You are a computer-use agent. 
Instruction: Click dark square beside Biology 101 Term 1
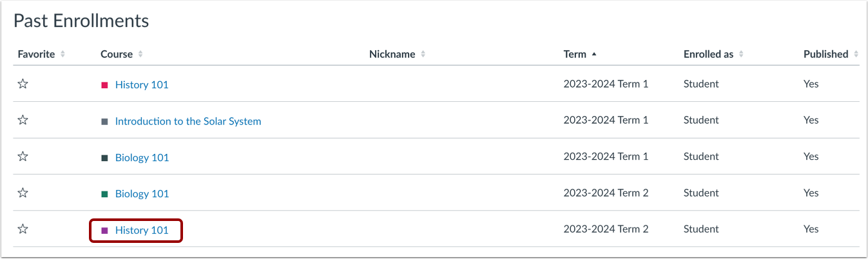[x=105, y=158]
